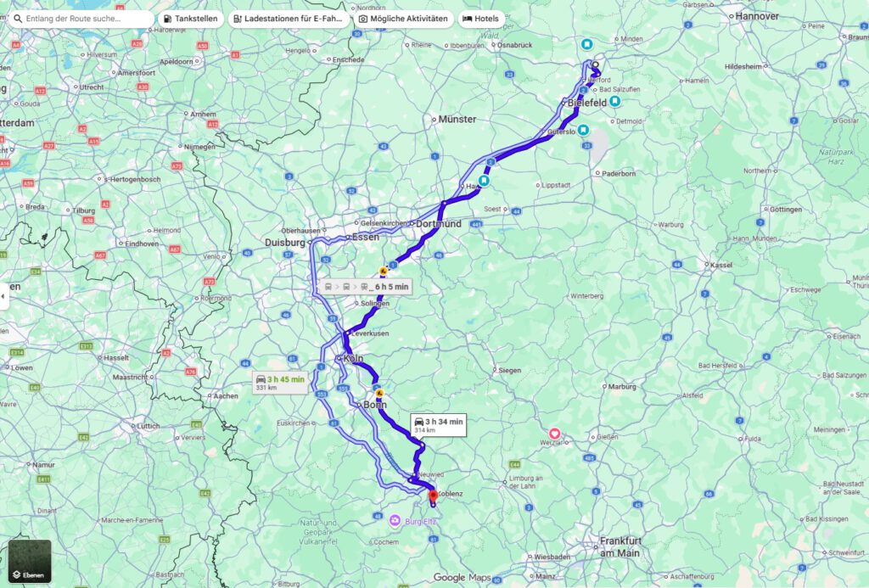Click the Entlang der Route suchen field

pos(81,19)
